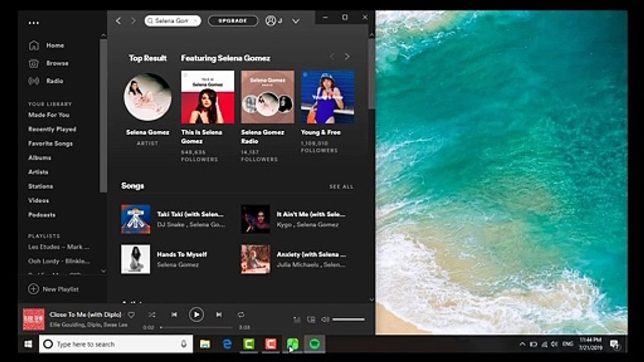The width and height of the screenshot is (644, 362).
Task: Open Selena Gomez Radio cover
Action: (x=268, y=97)
